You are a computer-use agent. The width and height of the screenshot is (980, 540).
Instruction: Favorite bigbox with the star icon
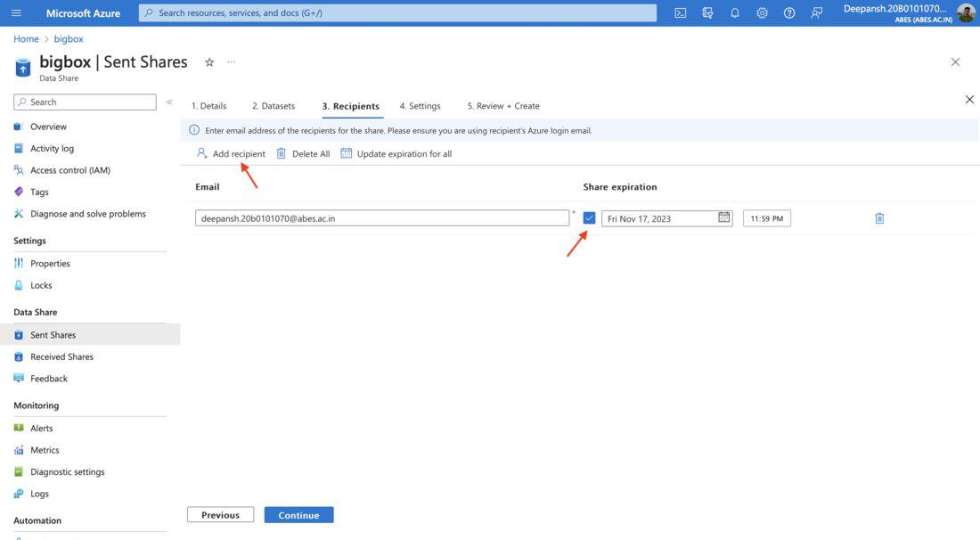(x=209, y=61)
